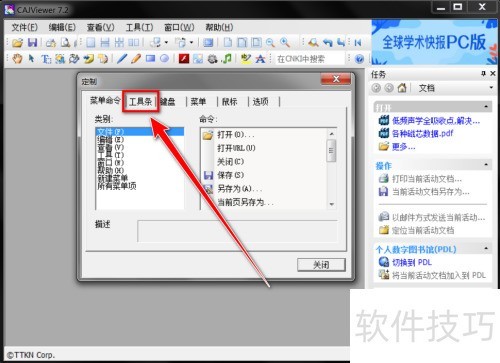Click the 关闭 button in dialog
This screenshot has width=500, height=363.
321,265
